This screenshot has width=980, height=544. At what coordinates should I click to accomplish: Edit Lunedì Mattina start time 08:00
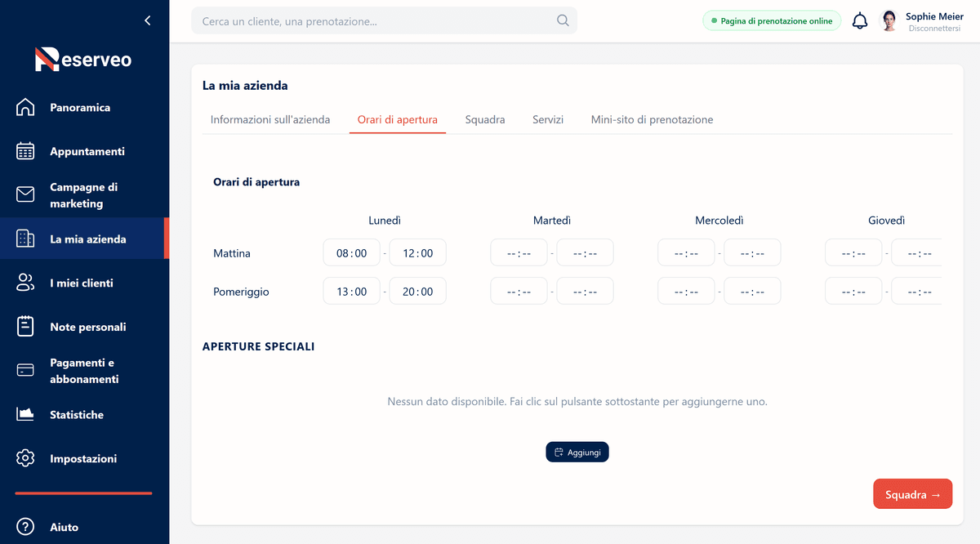[x=352, y=253]
